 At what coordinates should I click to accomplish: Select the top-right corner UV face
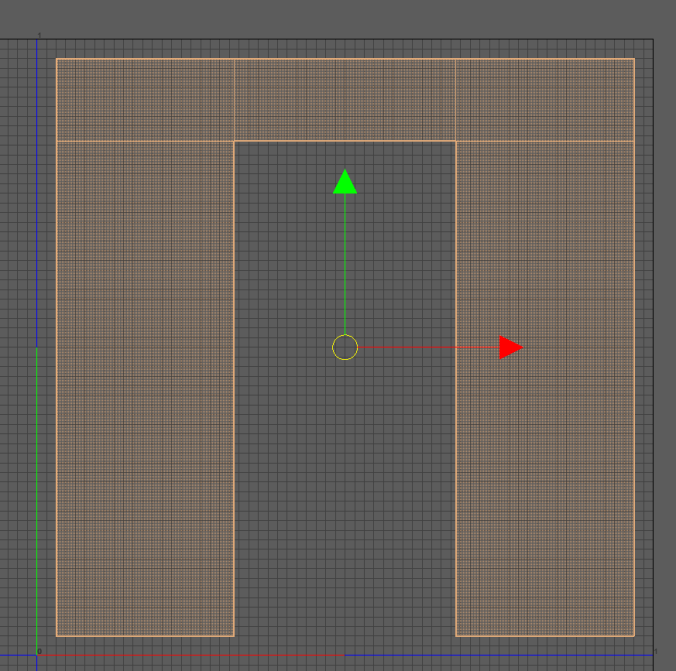[x=545, y=100]
